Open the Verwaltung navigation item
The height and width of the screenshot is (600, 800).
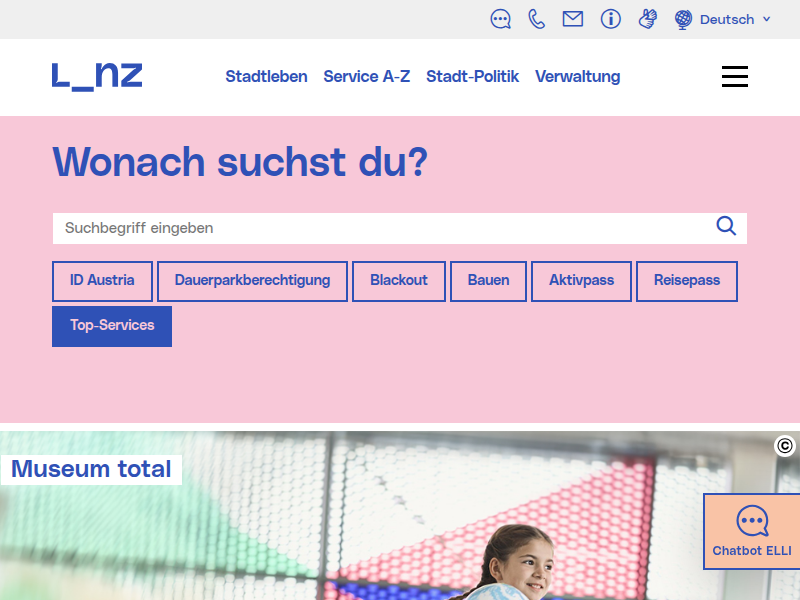point(577,77)
